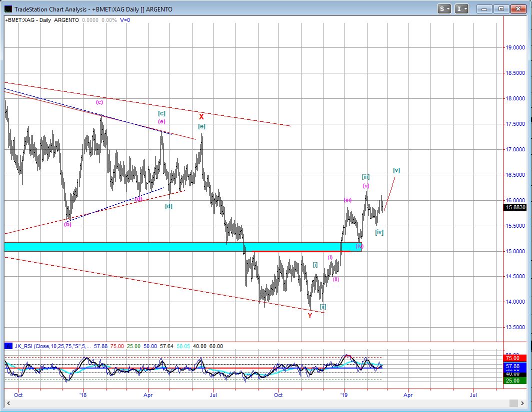This screenshot has height=412, width=532.
Task: Click the red X wave label
Action: (x=201, y=117)
